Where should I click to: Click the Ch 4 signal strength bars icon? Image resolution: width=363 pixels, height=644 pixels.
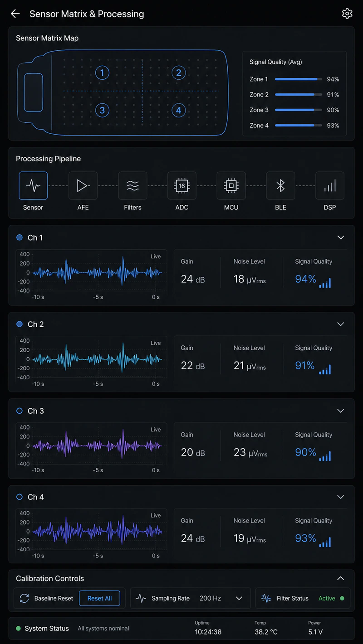[325, 542]
